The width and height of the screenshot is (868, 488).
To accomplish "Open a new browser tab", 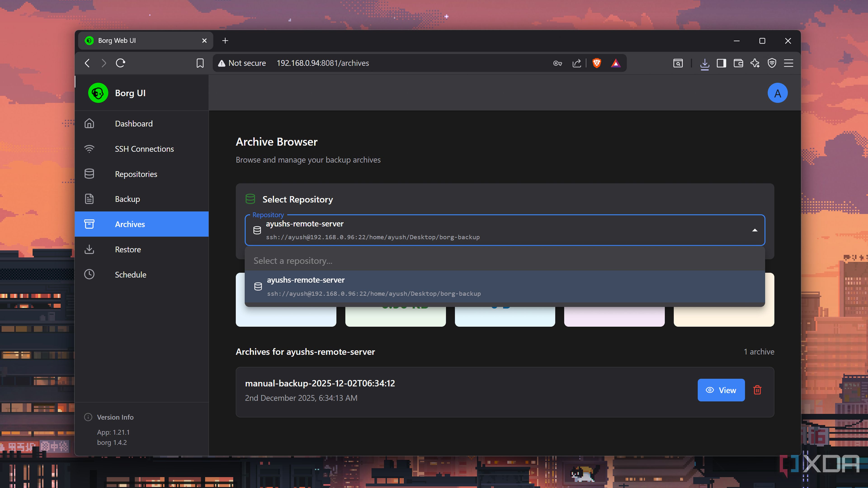I will coord(225,41).
